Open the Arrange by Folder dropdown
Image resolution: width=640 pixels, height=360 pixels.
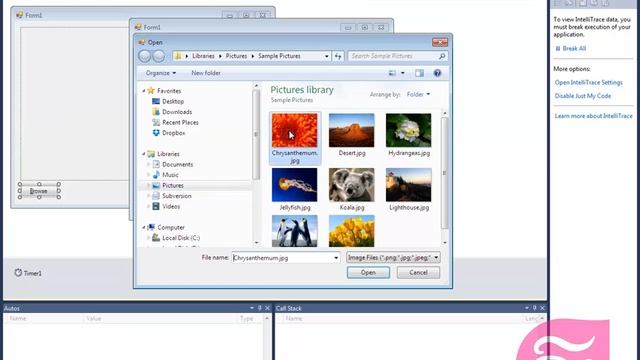418,94
